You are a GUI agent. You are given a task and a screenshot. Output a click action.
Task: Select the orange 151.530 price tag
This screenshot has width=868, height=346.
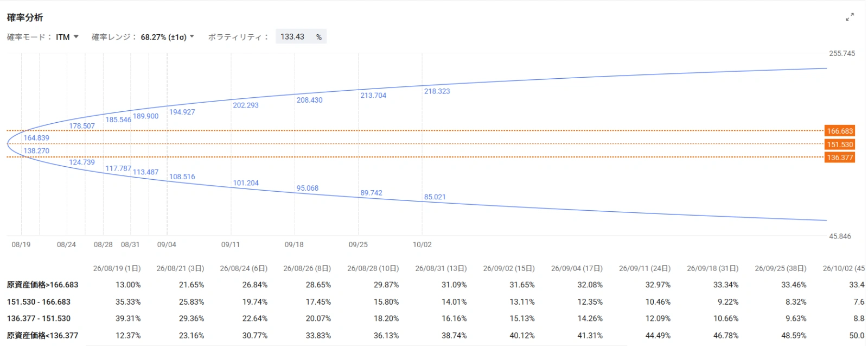click(840, 144)
